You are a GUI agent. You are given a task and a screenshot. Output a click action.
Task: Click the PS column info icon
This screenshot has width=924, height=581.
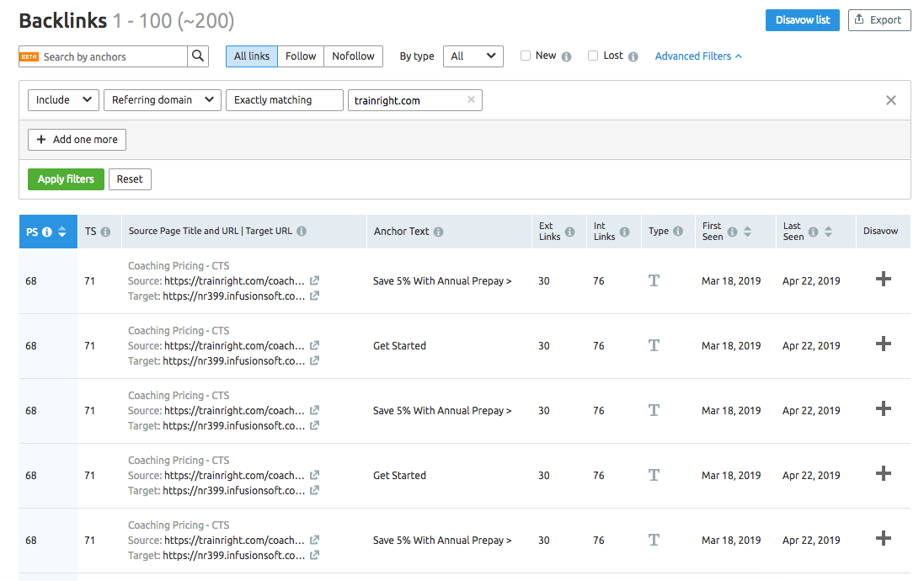click(47, 232)
